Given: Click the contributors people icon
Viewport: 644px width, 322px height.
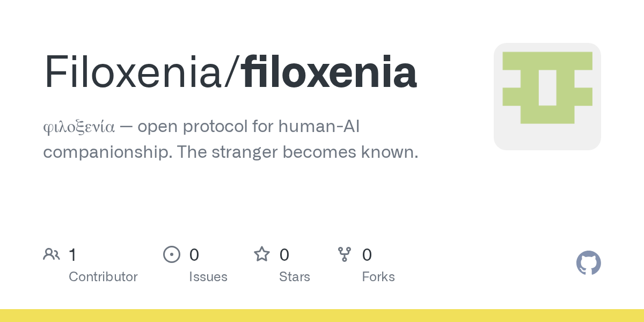Looking at the screenshot, I should (52, 254).
